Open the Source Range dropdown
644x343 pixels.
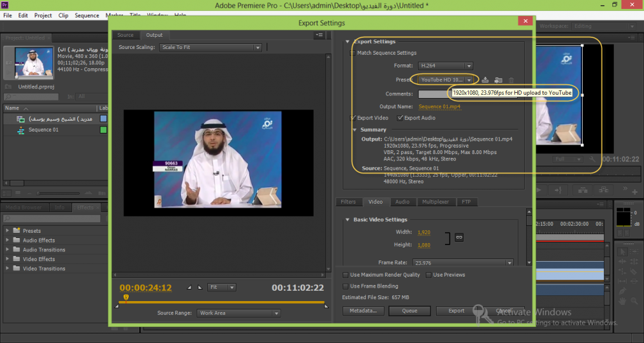238,313
